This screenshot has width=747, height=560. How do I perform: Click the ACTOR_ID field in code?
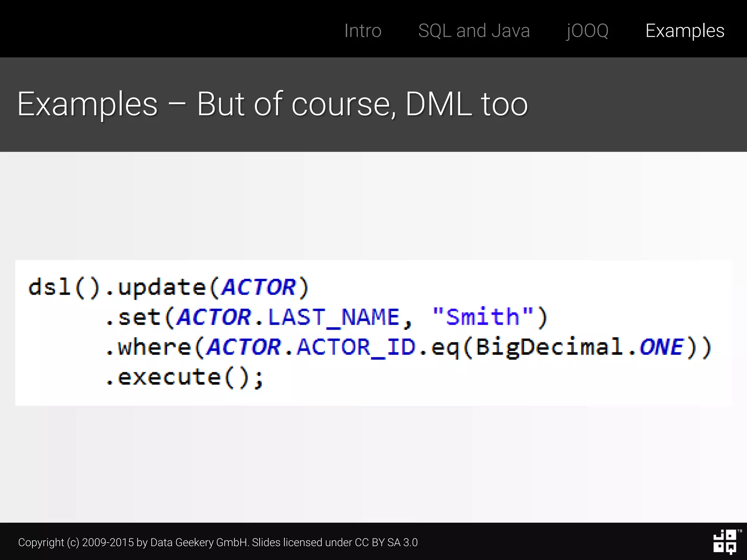click(x=356, y=347)
